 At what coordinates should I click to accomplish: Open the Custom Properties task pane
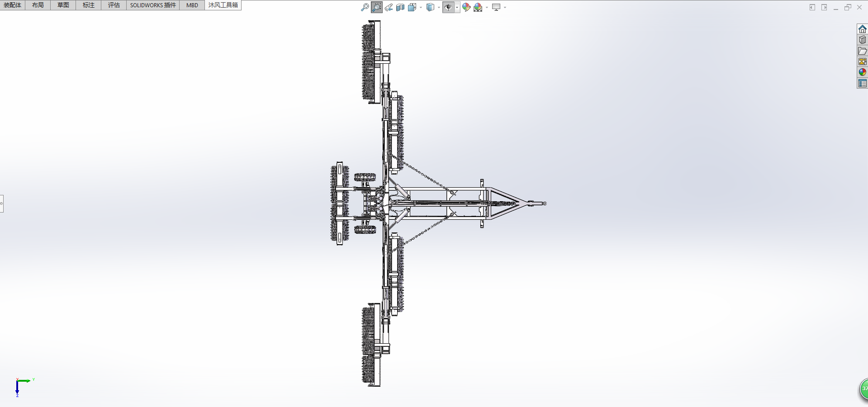coord(863,83)
